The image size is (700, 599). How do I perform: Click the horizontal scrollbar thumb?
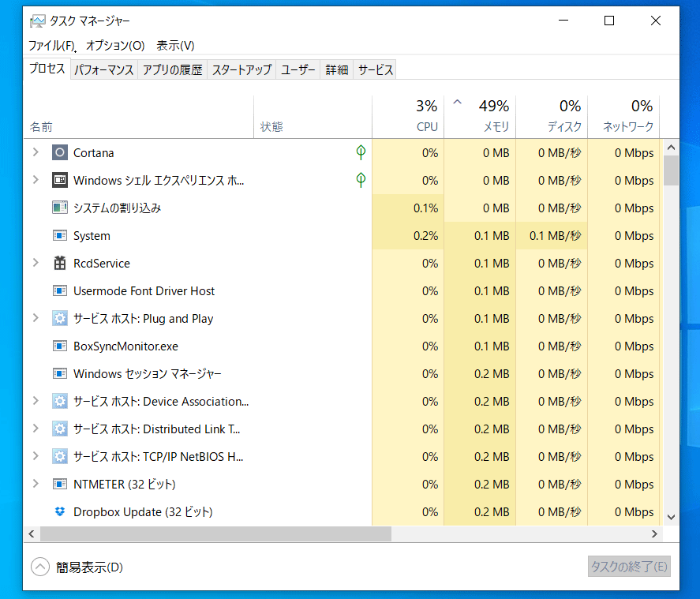tap(215, 533)
